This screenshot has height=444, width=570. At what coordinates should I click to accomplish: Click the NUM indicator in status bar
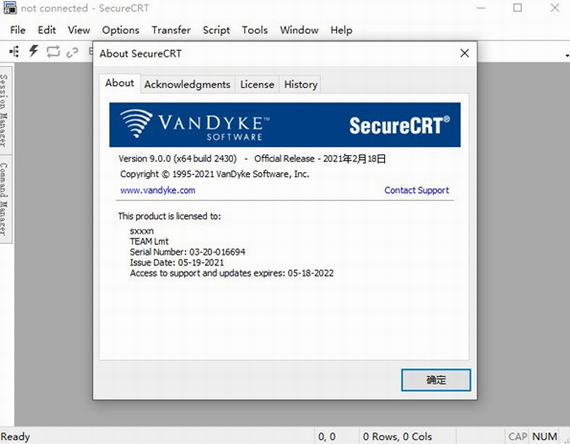(x=544, y=436)
